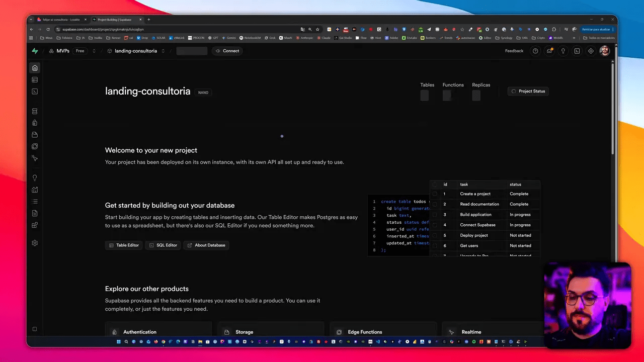Open the account avatar menu

pyautogui.click(x=604, y=51)
